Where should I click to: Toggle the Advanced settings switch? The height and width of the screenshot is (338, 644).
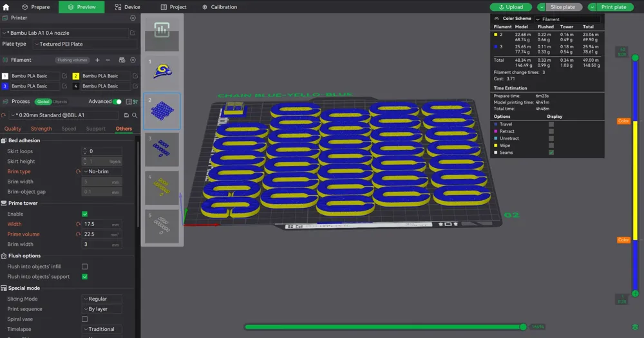pos(117,102)
